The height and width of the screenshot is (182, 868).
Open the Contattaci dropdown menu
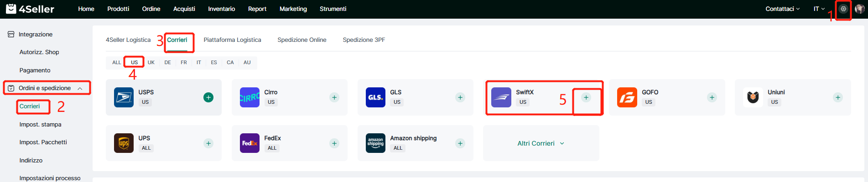pyautogui.click(x=782, y=9)
